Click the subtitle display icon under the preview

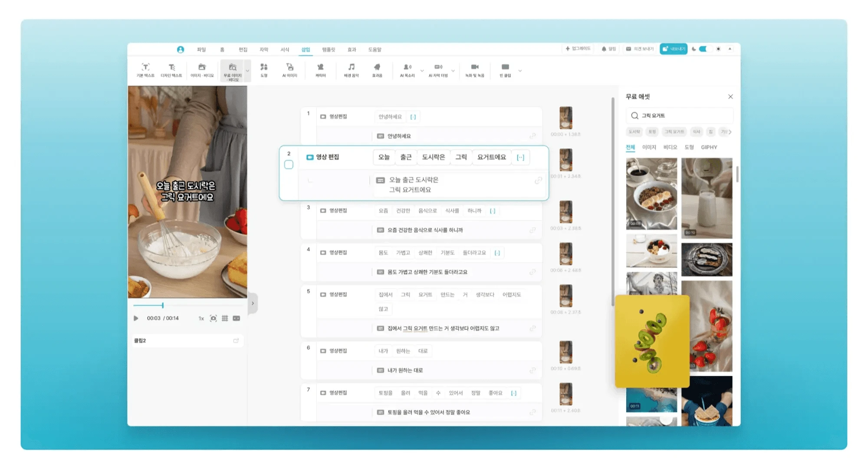point(237,318)
